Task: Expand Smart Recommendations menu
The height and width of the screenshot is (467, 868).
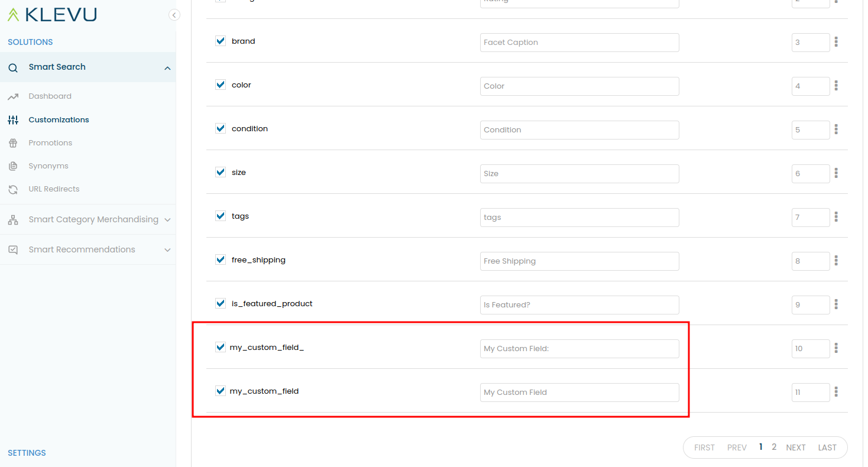Action: (x=167, y=250)
